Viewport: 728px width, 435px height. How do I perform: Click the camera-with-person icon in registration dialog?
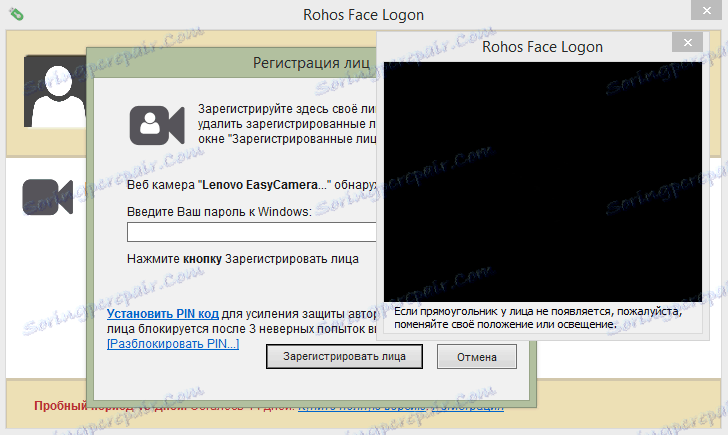[157, 125]
